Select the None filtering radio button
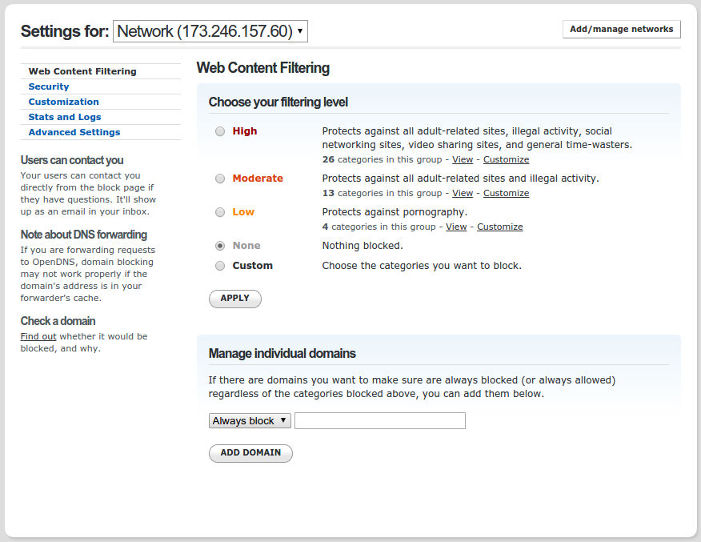 click(x=220, y=246)
